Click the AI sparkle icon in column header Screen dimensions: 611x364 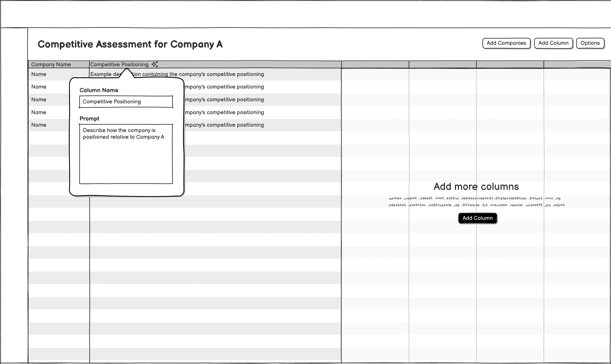tap(155, 64)
